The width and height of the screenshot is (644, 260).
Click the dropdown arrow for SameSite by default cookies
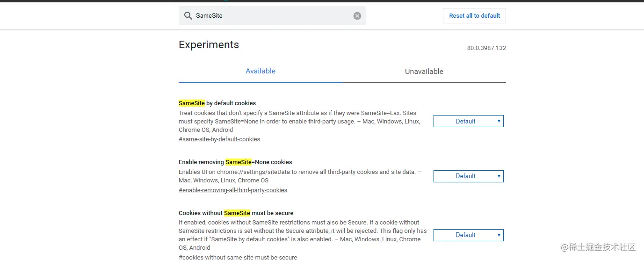499,121
